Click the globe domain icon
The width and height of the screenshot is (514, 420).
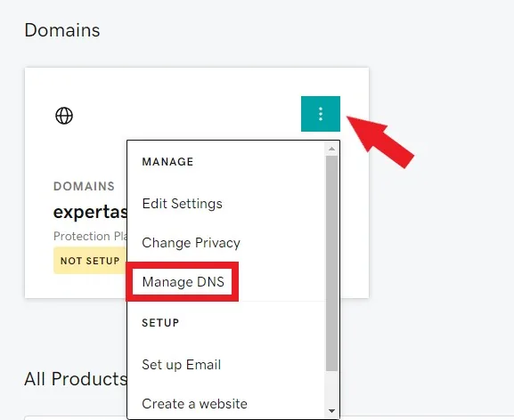[64, 116]
